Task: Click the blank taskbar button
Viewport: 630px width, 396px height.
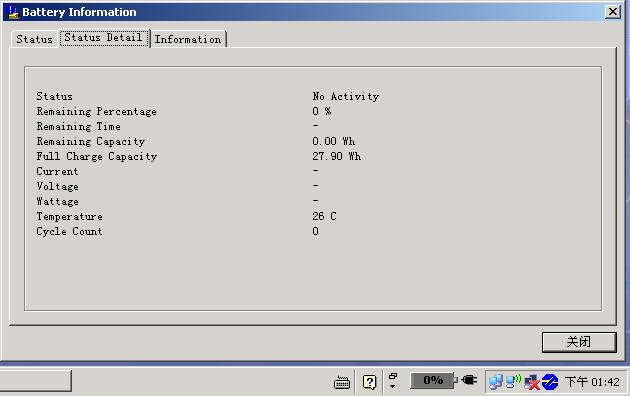Action: (35, 381)
